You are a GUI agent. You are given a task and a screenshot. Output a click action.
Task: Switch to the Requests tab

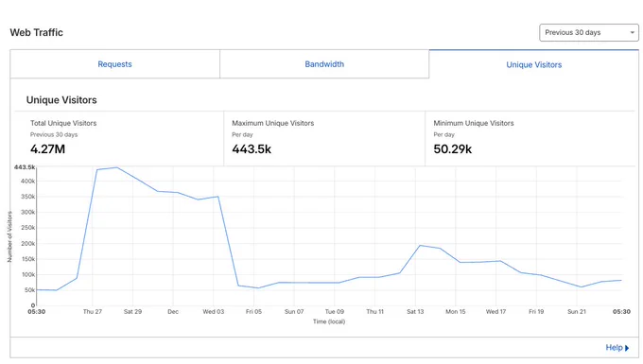114,64
